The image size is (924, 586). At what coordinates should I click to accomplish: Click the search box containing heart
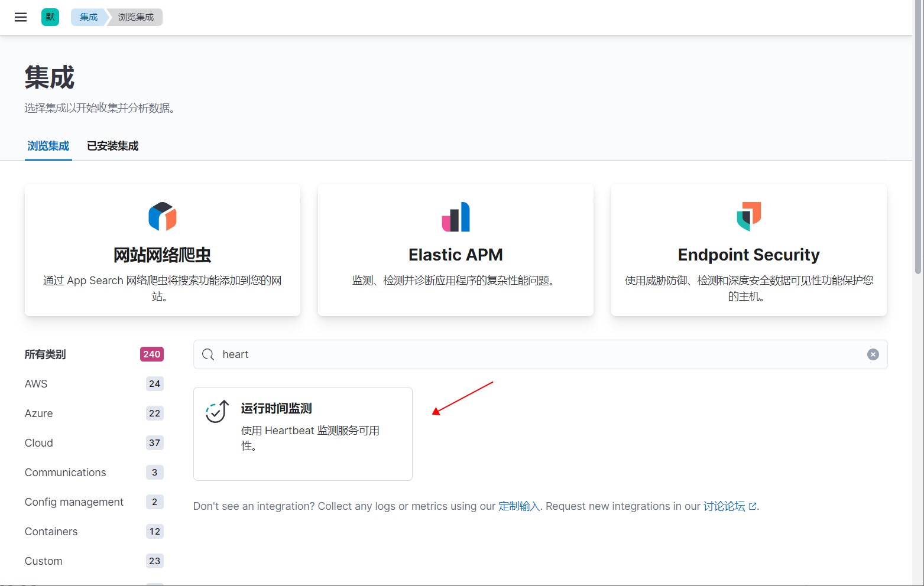point(540,354)
